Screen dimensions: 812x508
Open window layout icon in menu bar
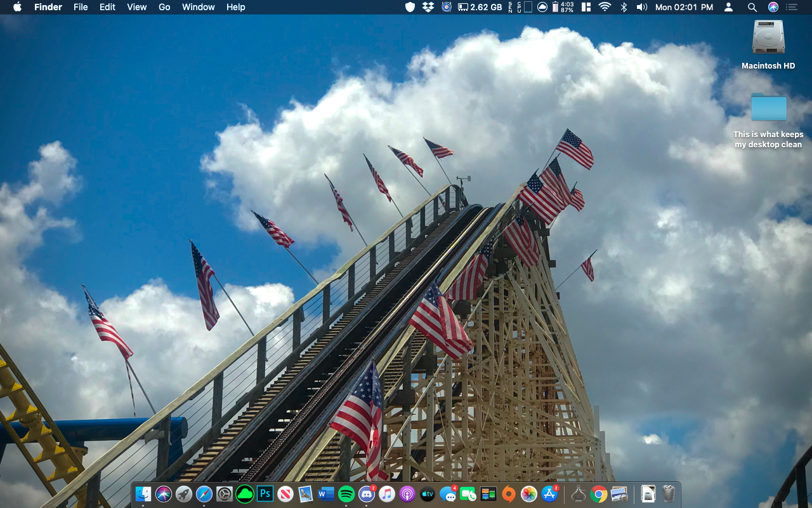pyautogui.click(x=586, y=7)
